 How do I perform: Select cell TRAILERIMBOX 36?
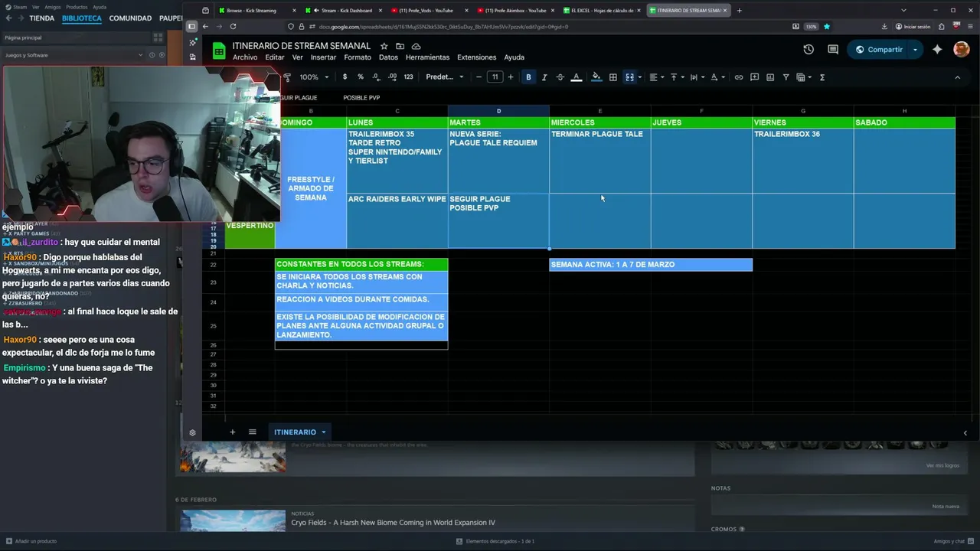coord(802,161)
